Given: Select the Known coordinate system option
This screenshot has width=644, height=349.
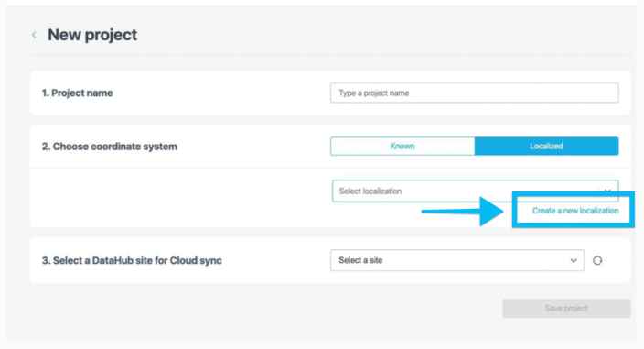Looking at the screenshot, I should click(x=402, y=146).
